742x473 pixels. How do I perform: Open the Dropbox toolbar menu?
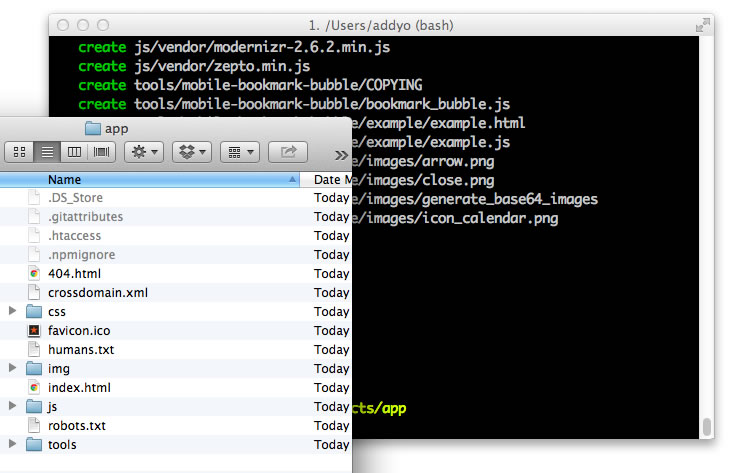click(x=191, y=152)
